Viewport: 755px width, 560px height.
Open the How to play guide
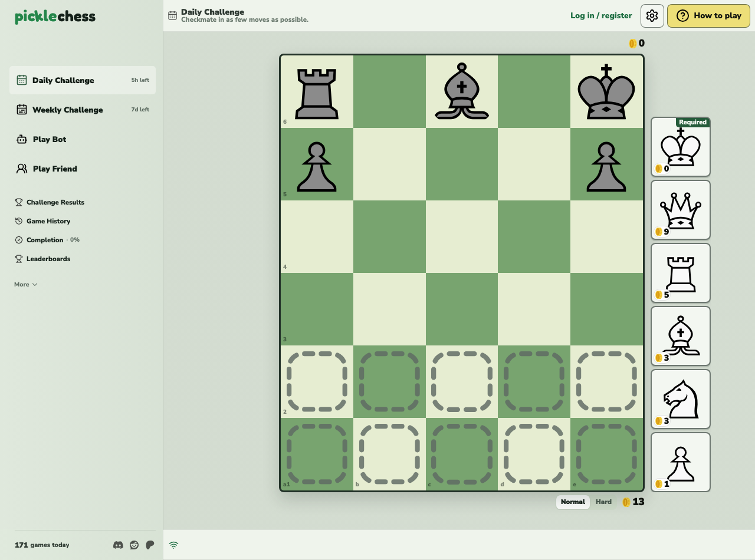[708, 16]
